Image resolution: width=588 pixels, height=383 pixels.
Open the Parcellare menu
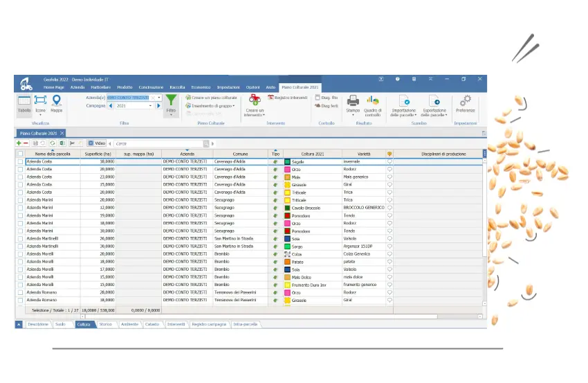[x=100, y=87]
